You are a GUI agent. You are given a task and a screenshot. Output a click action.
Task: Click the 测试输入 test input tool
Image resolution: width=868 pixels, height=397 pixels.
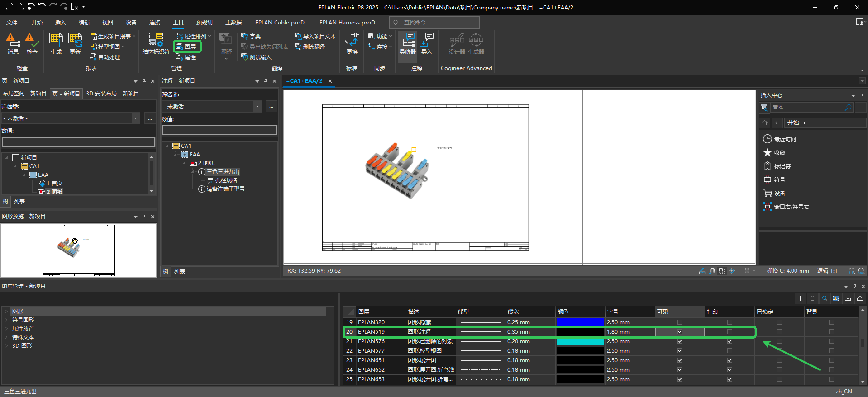tap(256, 57)
